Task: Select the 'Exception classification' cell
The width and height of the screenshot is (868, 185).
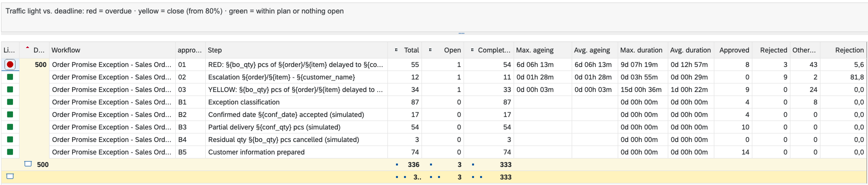Action: coord(296,102)
